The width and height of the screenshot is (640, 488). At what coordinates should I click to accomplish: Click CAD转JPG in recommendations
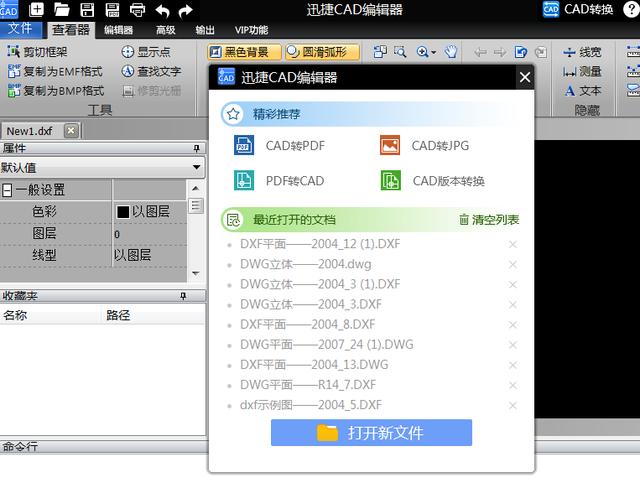pyautogui.click(x=424, y=145)
